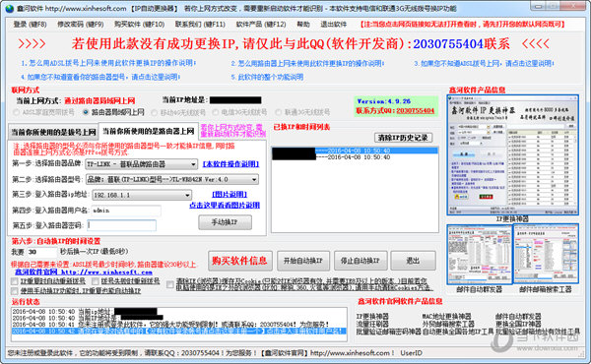Expand the router brand dropdown (TP-LINK)
Viewport: 591px width, 364px height.
pos(193,164)
